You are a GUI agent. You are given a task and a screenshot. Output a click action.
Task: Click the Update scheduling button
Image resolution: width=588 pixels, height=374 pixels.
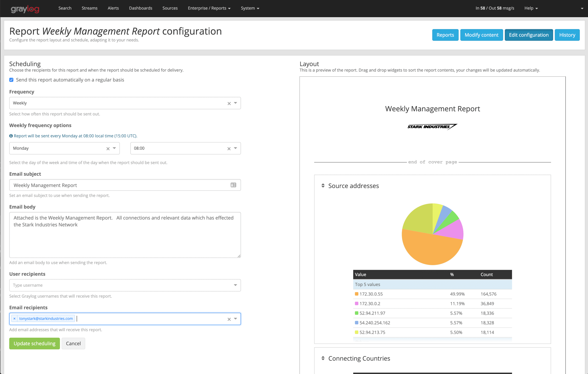pyautogui.click(x=34, y=343)
